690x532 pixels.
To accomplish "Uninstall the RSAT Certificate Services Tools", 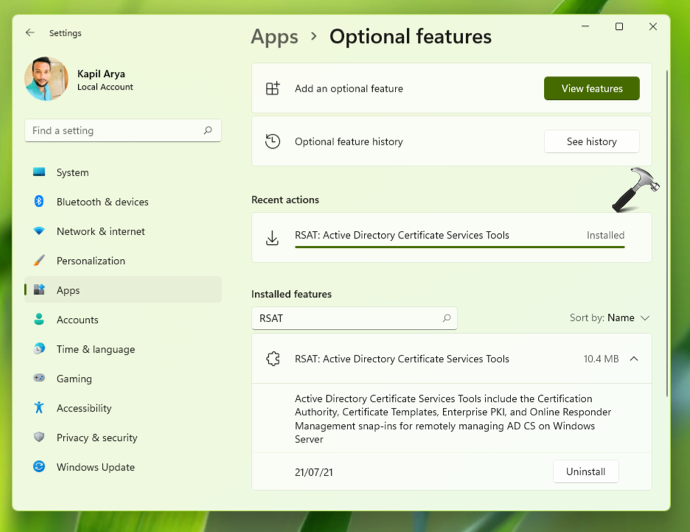I will (x=585, y=471).
